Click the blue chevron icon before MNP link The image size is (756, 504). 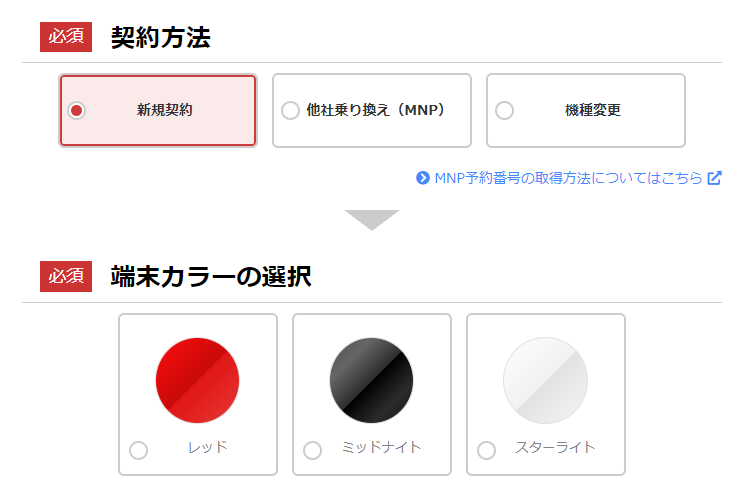tap(423, 178)
